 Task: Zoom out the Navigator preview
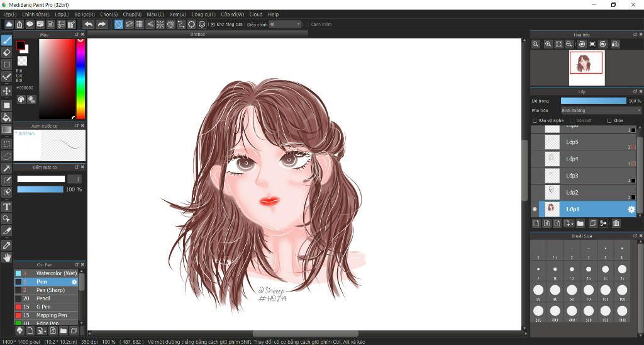click(569, 44)
